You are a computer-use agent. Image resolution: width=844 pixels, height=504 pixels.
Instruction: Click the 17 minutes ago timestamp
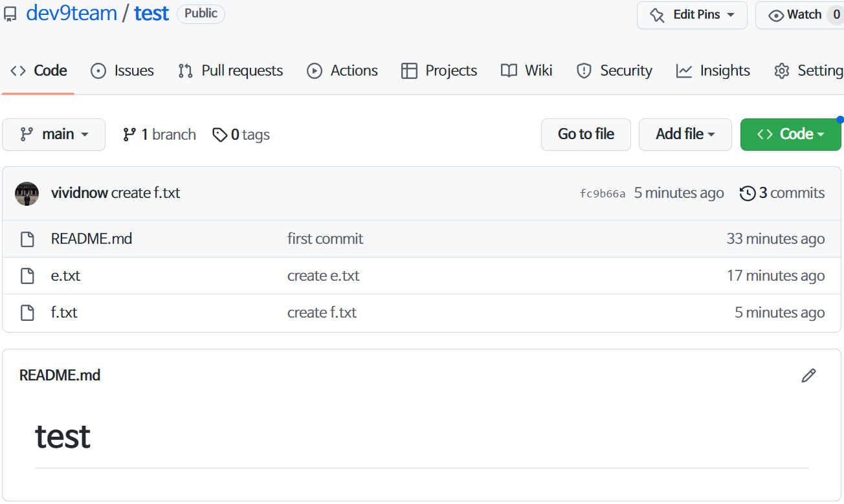pos(775,276)
